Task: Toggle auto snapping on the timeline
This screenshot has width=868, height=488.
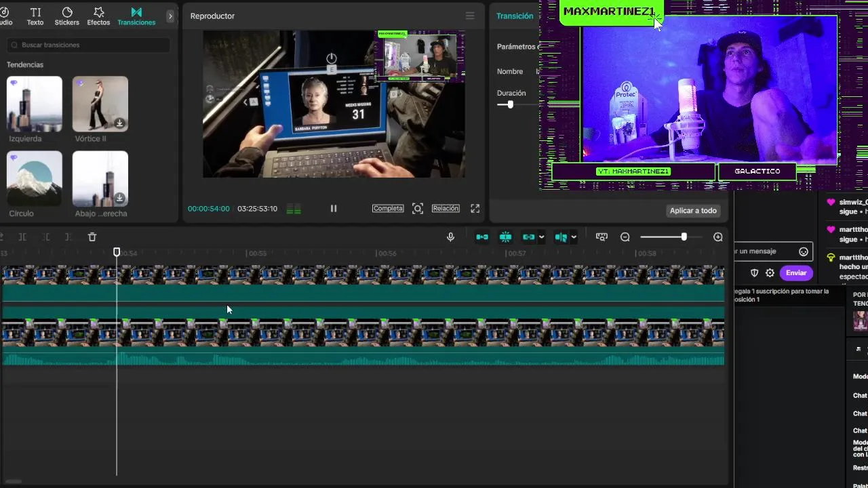Action: coord(505,237)
